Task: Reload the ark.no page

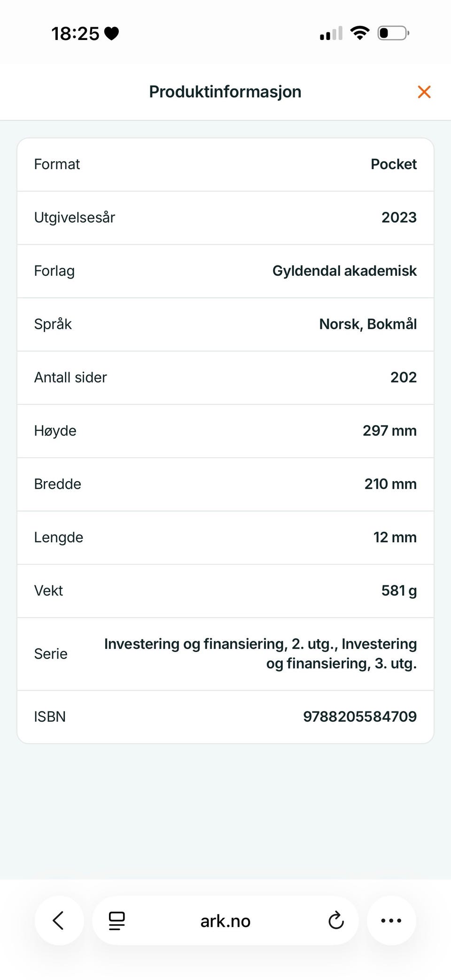Action: tap(336, 921)
